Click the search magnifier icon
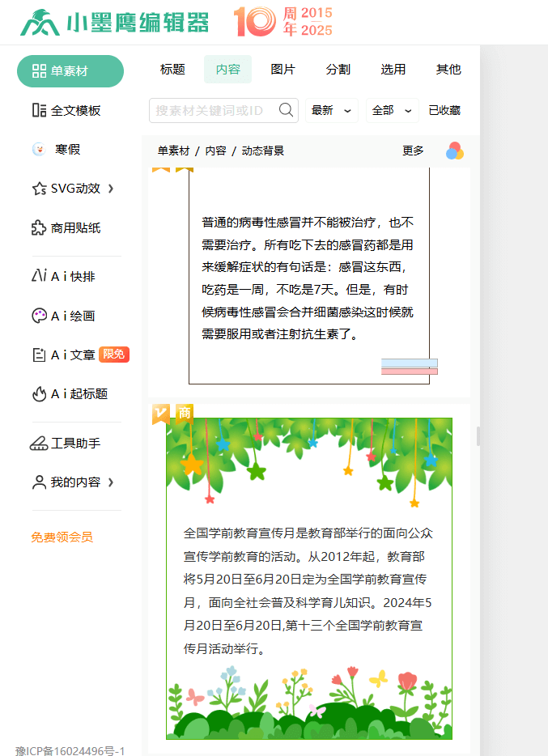 point(286,110)
